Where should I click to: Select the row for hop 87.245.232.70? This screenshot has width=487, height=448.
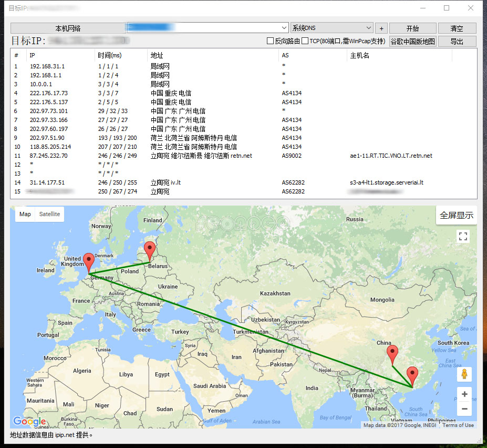(158, 156)
